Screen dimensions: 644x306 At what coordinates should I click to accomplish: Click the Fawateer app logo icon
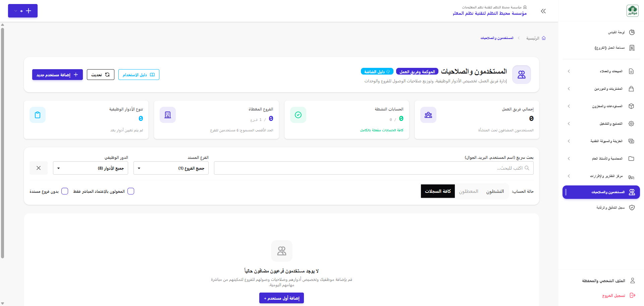[x=632, y=11]
